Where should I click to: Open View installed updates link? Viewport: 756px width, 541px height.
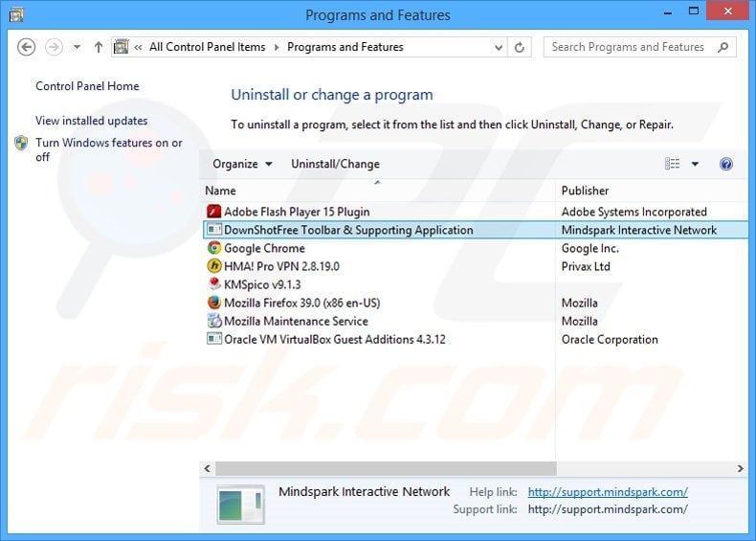(x=92, y=121)
